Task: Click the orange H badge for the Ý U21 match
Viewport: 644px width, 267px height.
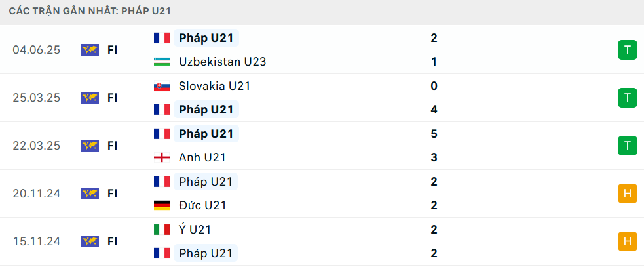Action: (x=627, y=241)
